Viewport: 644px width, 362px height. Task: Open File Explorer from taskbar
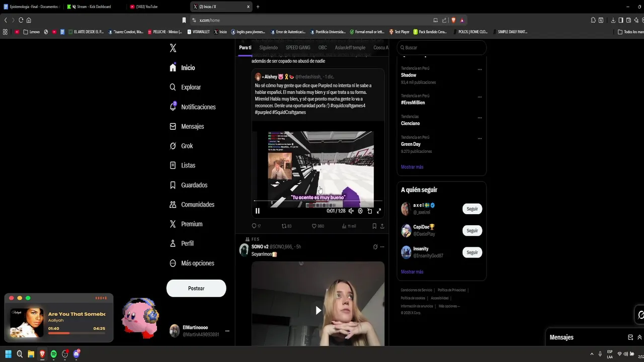(x=31, y=354)
